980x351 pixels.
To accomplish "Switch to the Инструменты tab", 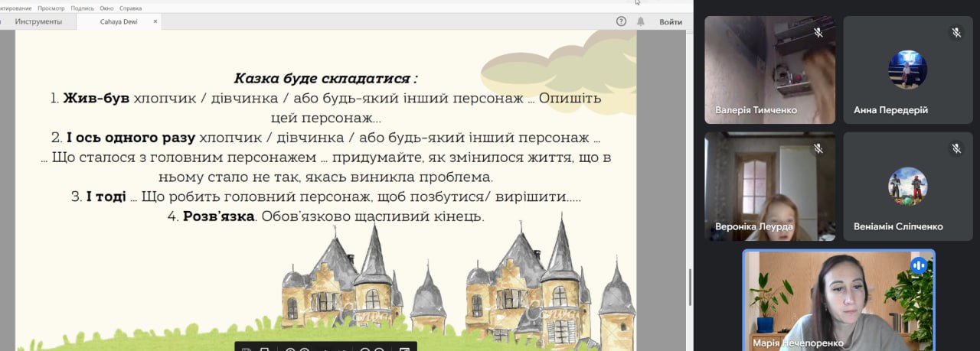I will click(38, 21).
